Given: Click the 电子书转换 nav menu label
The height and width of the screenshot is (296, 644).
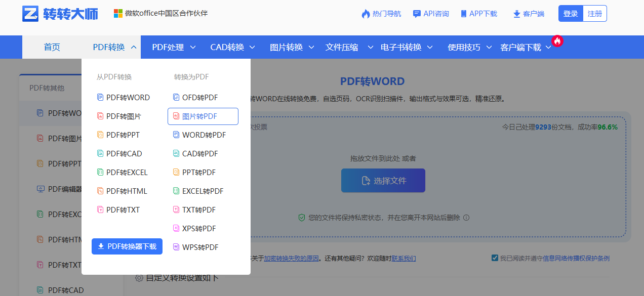Looking at the screenshot, I should (401, 47).
